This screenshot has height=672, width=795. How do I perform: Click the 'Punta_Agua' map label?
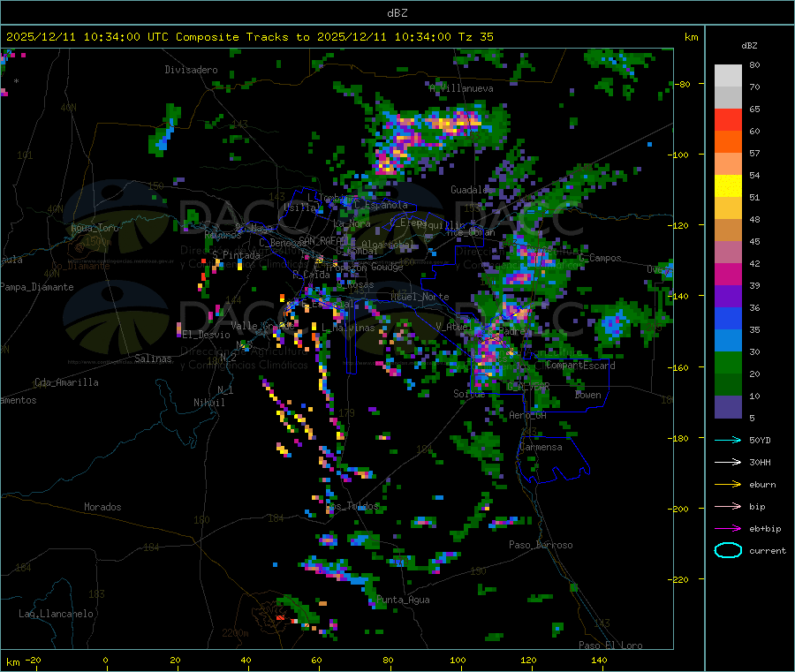click(403, 600)
